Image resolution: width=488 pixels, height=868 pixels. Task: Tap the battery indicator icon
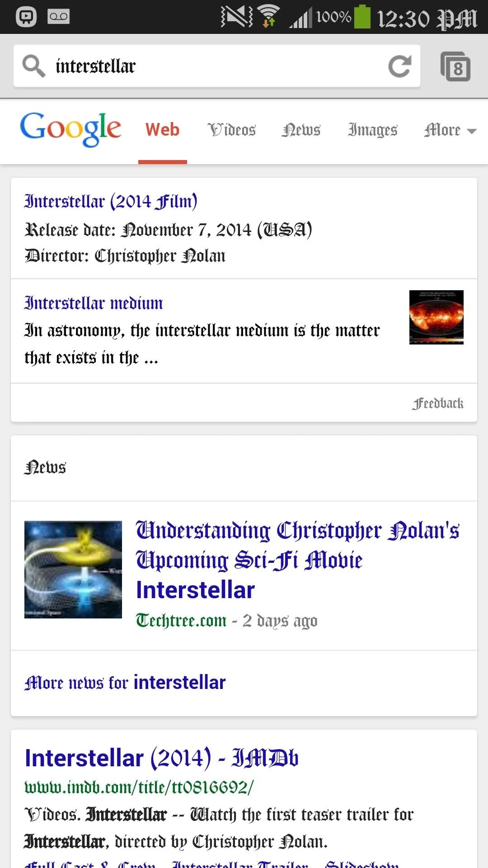point(362,17)
